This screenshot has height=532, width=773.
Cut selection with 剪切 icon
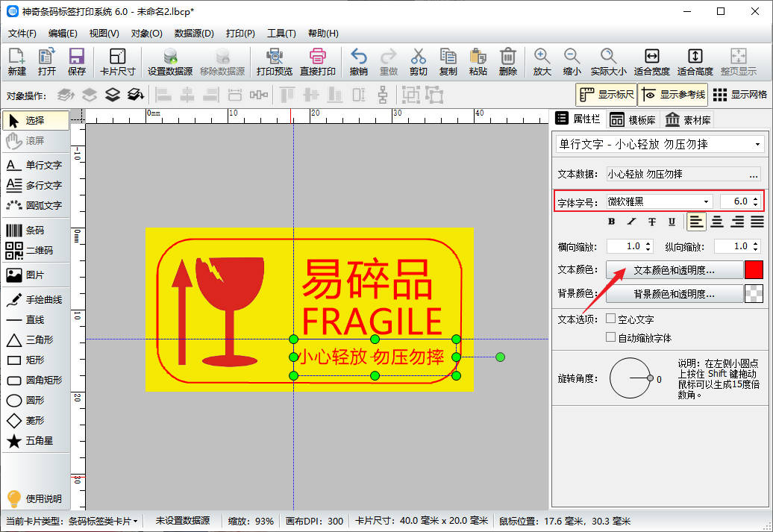click(418, 62)
